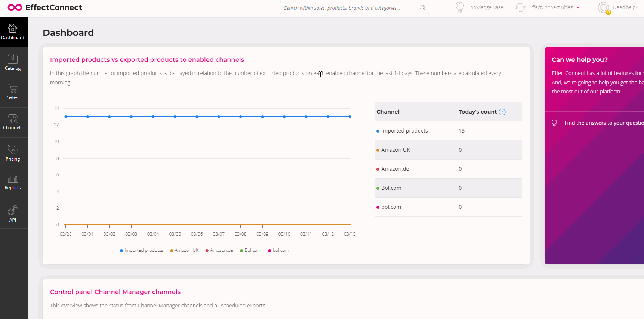Image resolution: width=644 pixels, height=319 pixels.
Task: Open Reports bar chart icon in sidebar
Action: [13, 179]
